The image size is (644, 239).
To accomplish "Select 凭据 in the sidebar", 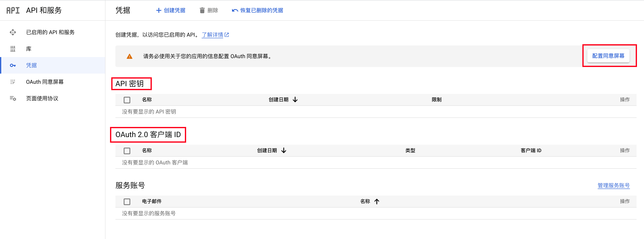I will coord(53,65).
